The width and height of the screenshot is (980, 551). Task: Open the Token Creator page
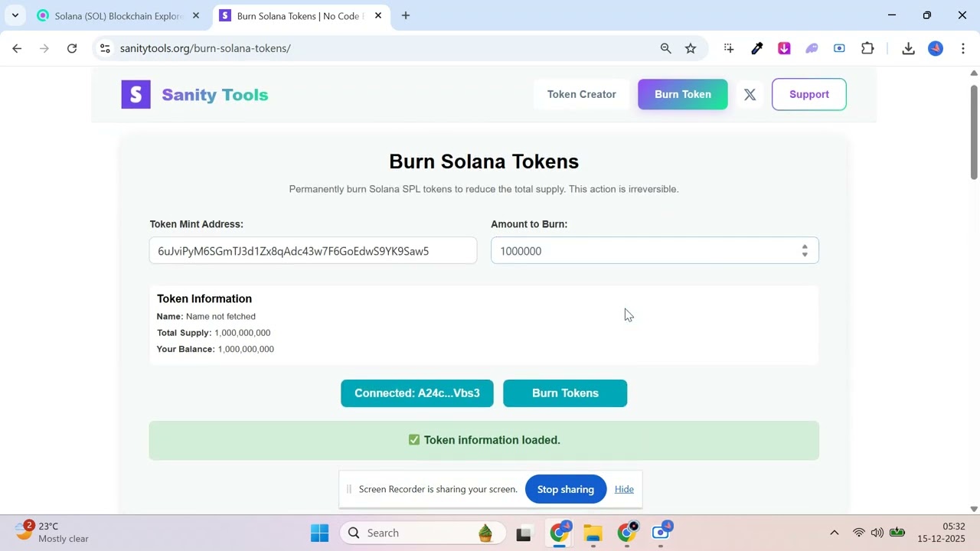pyautogui.click(x=582, y=94)
